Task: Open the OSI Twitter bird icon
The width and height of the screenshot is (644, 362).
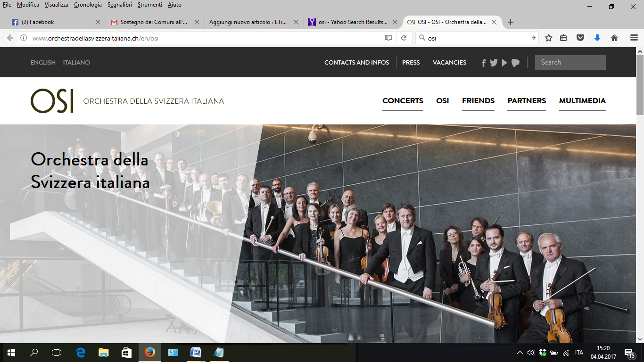Action: pyautogui.click(x=494, y=63)
